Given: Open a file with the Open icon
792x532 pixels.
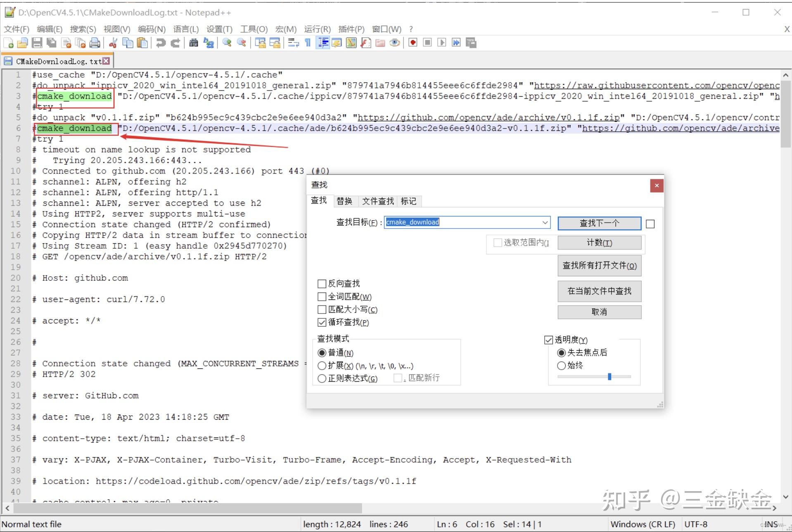Looking at the screenshot, I should 22,43.
